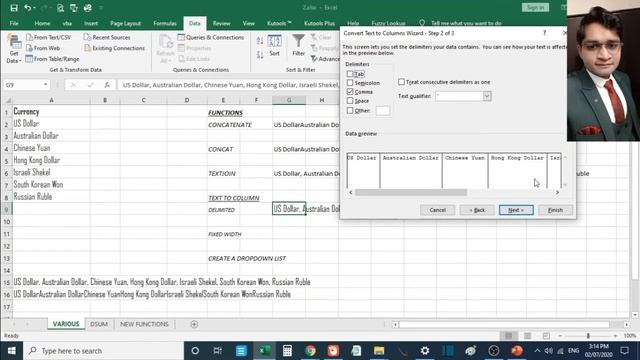
Task: Open the Text qualifier dropdown
Action: point(487,96)
